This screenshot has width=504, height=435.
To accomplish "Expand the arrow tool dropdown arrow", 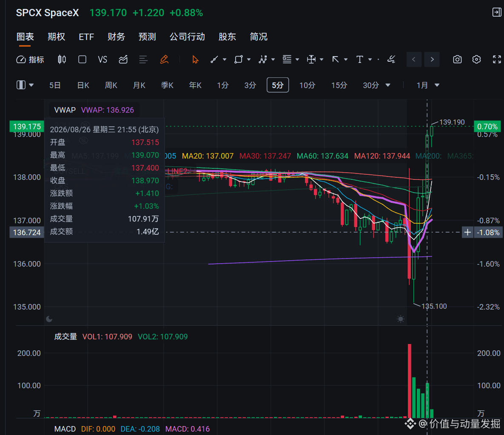I will tap(346, 60).
